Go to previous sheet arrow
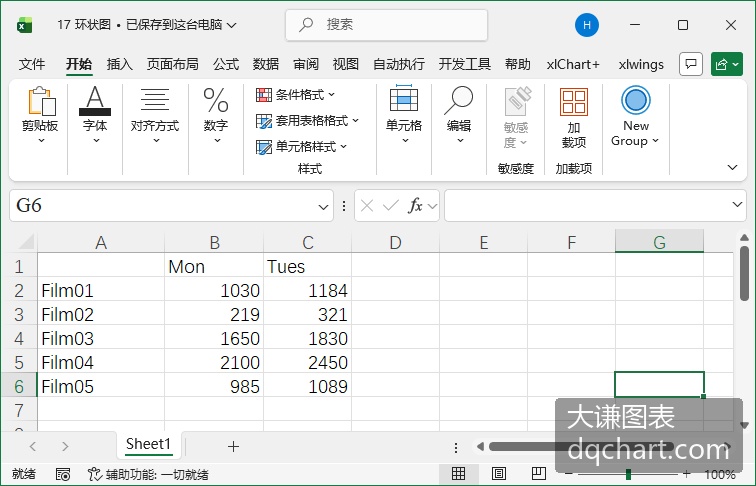This screenshot has width=756, height=486. click(x=33, y=446)
